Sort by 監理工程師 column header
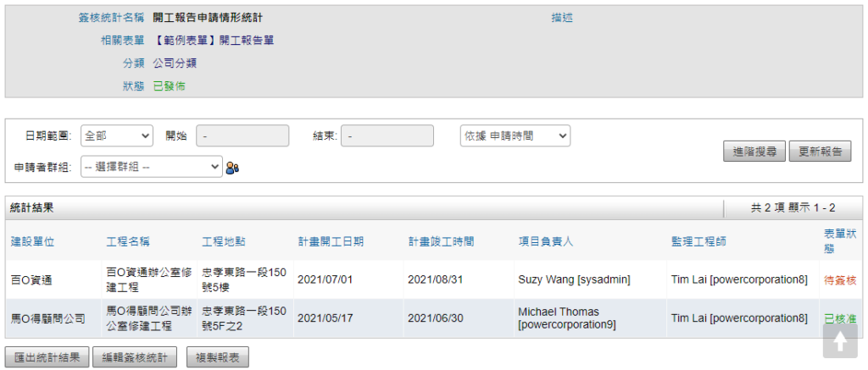The height and width of the screenshot is (370, 868). (x=698, y=242)
